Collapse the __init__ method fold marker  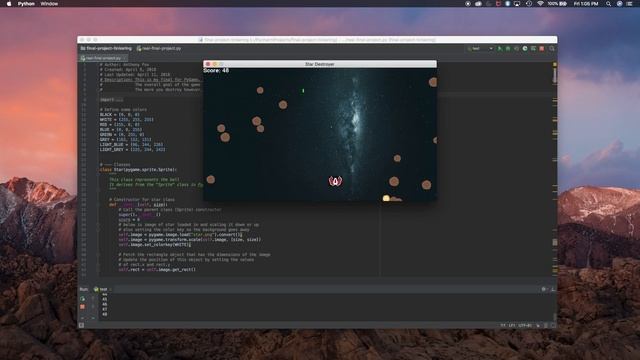(x=98, y=205)
